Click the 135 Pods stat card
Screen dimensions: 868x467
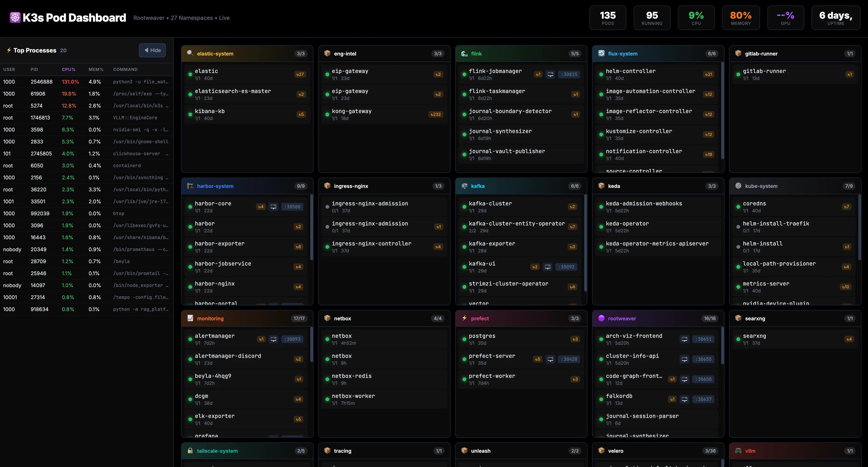point(607,18)
